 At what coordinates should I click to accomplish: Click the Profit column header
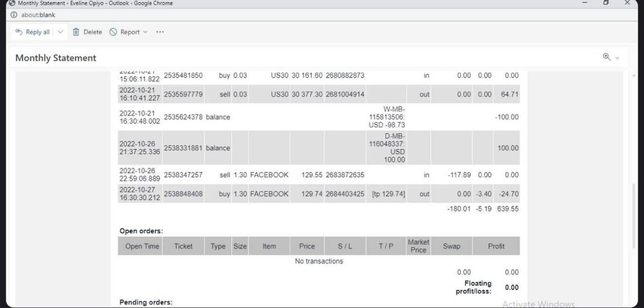pyautogui.click(x=496, y=246)
